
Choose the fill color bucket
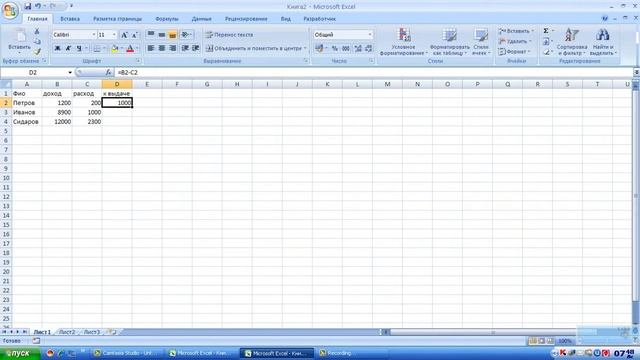pos(115,49)
